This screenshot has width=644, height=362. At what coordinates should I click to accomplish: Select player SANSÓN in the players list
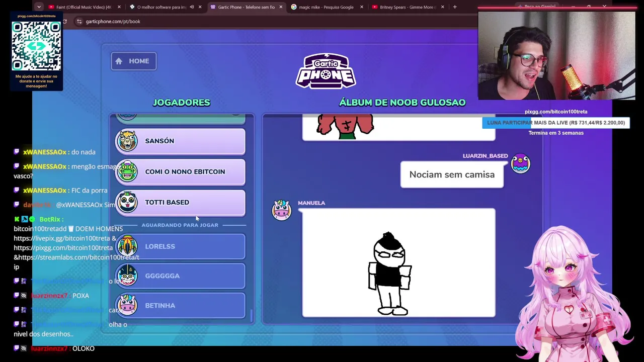click(x=180, y=141)
